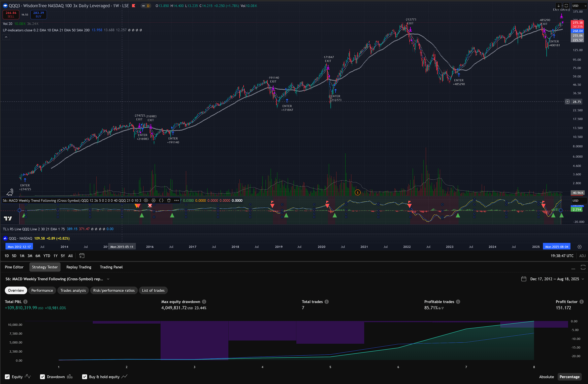Show Max equity drawdown info icon
The image size is (588, 384).
[204, 302]
